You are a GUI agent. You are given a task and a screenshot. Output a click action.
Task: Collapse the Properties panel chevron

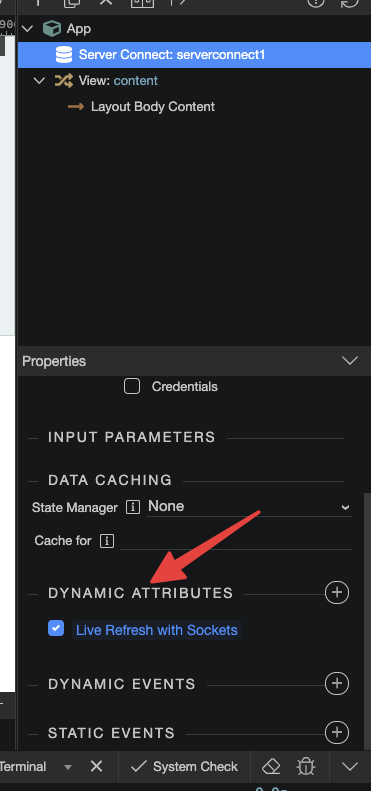[350, 361]
